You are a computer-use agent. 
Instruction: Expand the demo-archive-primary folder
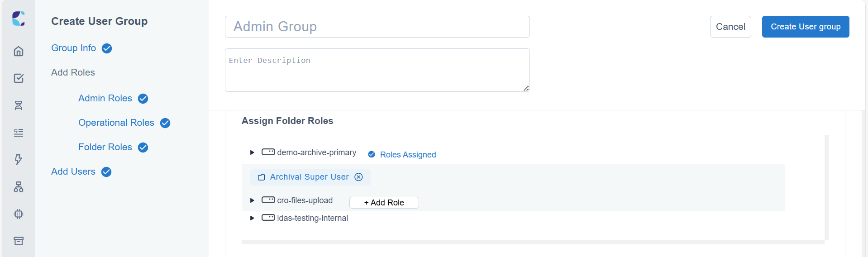(252, 152)
